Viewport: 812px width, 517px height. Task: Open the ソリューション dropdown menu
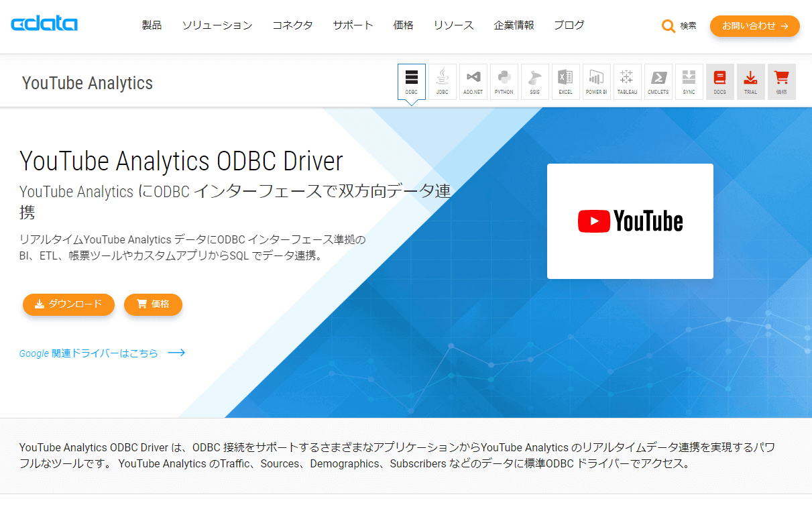pyautogui.click(x=217, y=25)
